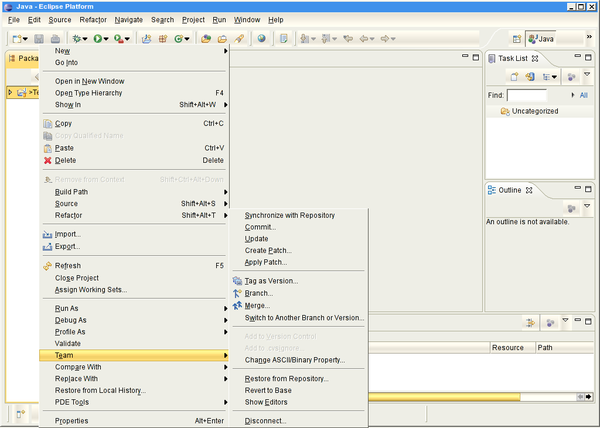Click the New Task icon in Task List
The image size is (600, 428).
point(514,77)
